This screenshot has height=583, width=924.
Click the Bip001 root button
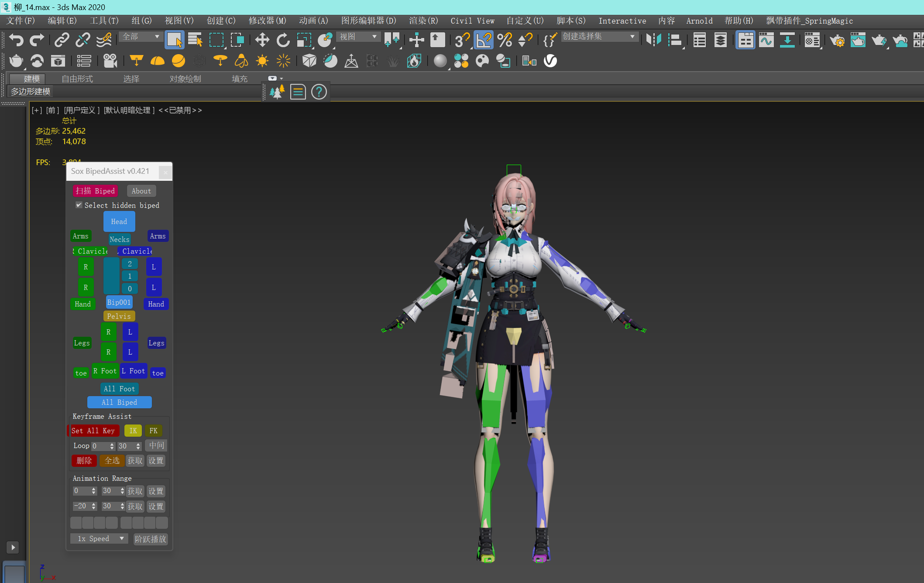click(119, 302)
